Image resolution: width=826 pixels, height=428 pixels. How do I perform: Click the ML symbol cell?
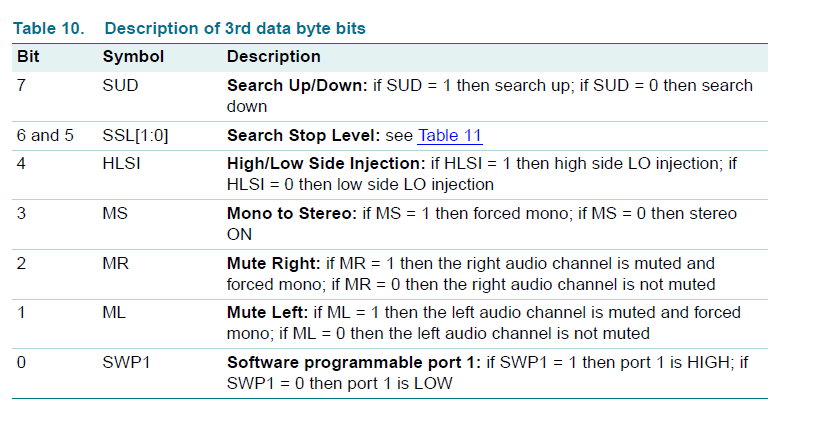click(114, 313)
